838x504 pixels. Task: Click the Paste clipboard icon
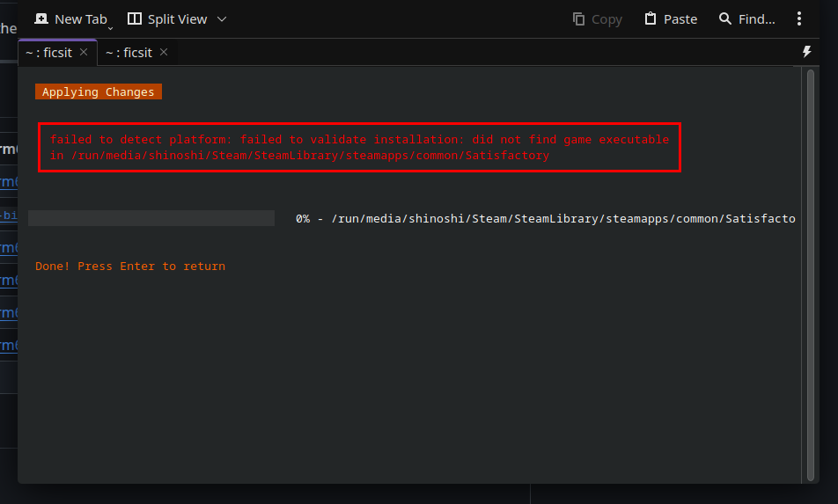[x=650, y=18]
